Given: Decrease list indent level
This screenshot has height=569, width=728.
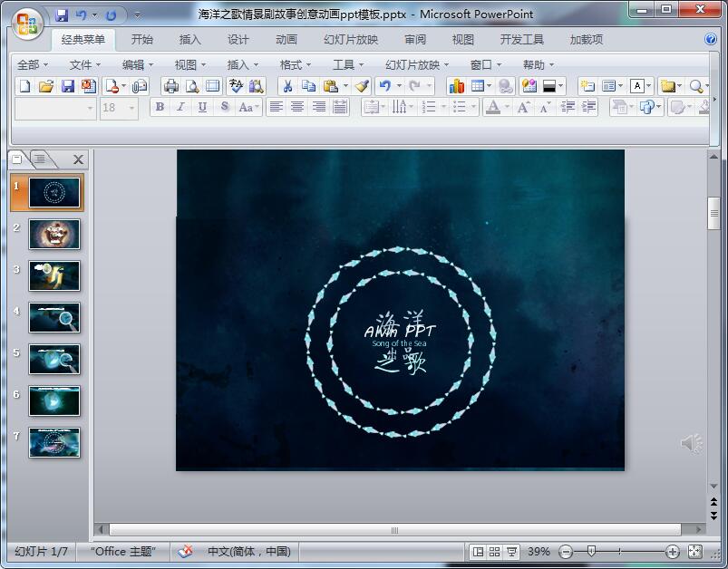Looking at the screenshot, I should tap(568, 107).
